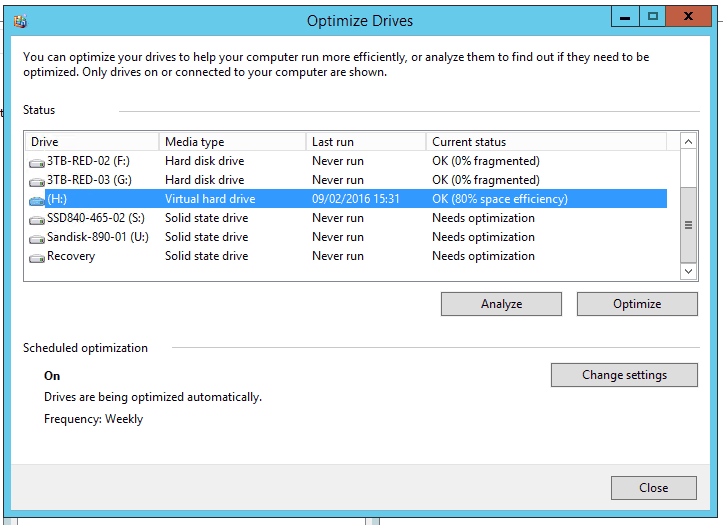Close the dialog with the Close button
The height and width of the screenshot is (525, 723).
pyautogui.click(x=653, y=488)
